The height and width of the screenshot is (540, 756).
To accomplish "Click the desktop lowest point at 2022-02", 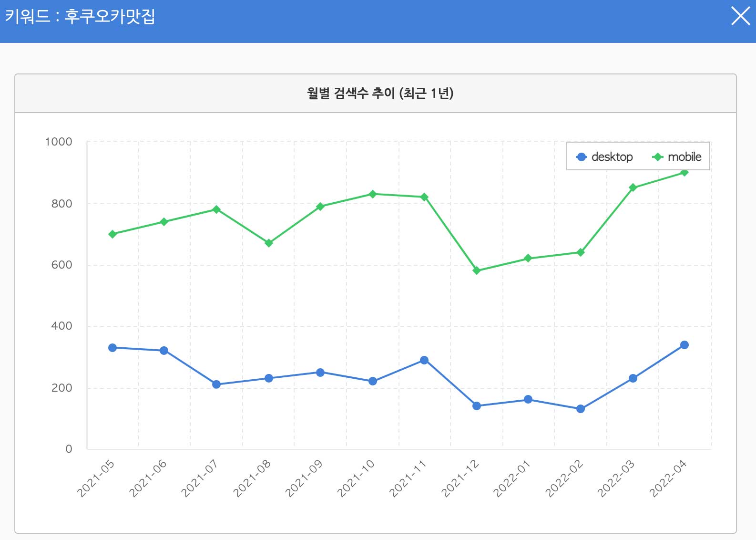I will 581,409.
